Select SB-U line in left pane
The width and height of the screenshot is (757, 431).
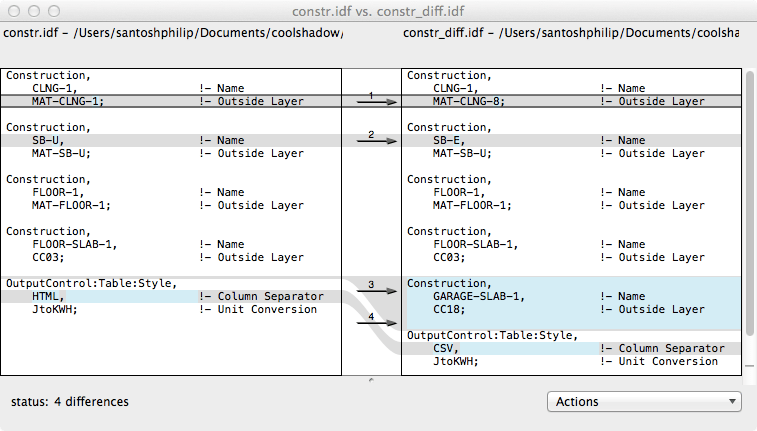171,140
